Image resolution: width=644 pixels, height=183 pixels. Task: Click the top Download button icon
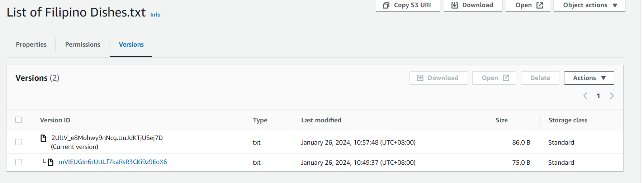[x=455, y=5]
